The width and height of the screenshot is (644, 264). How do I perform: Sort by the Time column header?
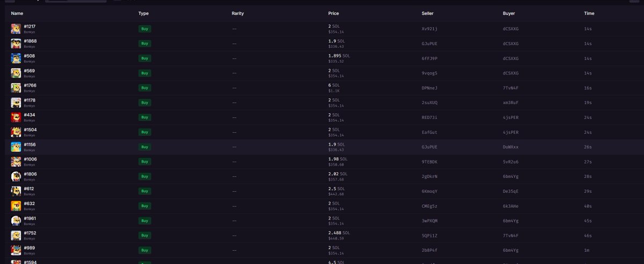tap(589, 13)
